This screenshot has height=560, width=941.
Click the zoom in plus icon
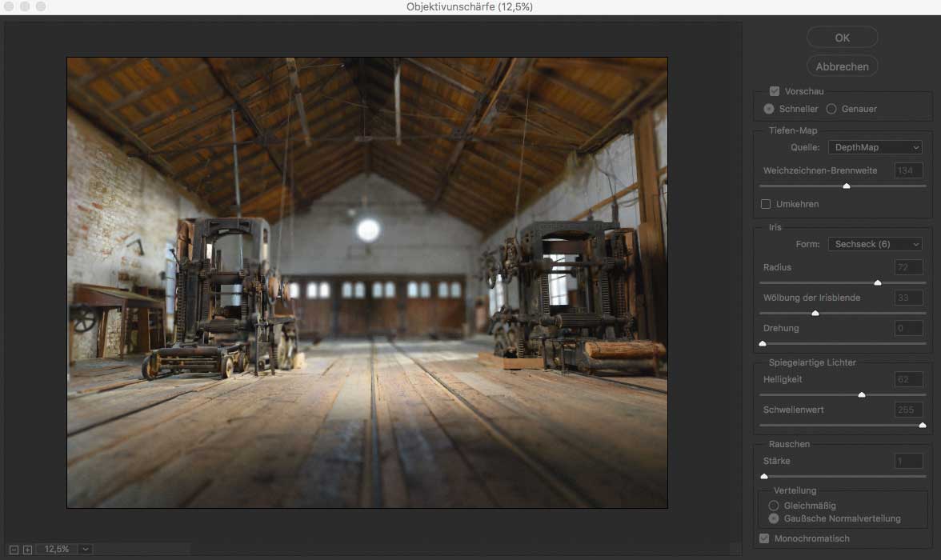pyautogui.click(x=27, y=550)
